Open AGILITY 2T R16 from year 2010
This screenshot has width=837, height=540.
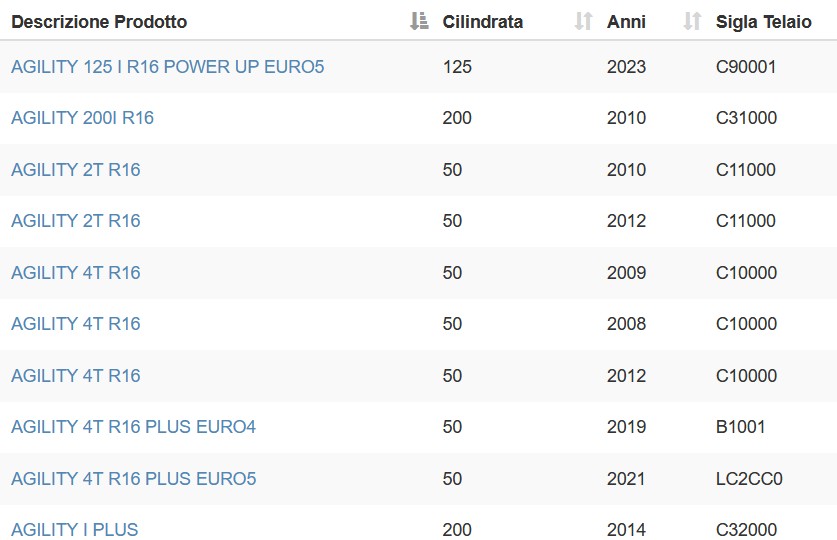coord(76,170)
